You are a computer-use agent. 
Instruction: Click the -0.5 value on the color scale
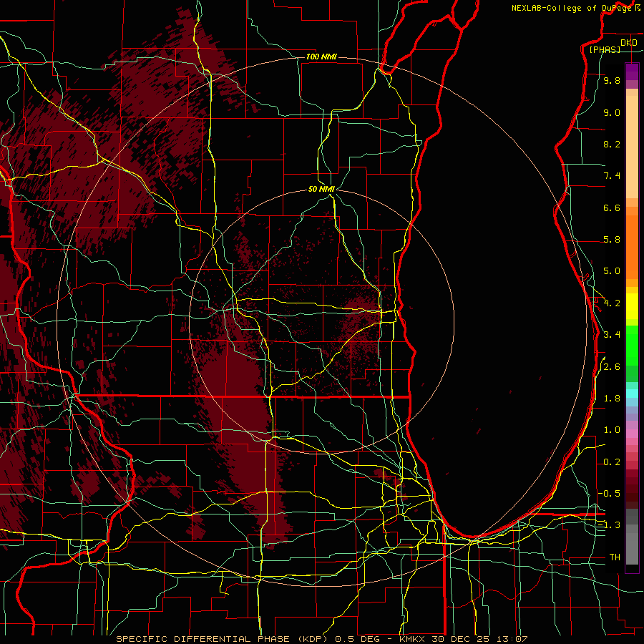coord(609,493)
